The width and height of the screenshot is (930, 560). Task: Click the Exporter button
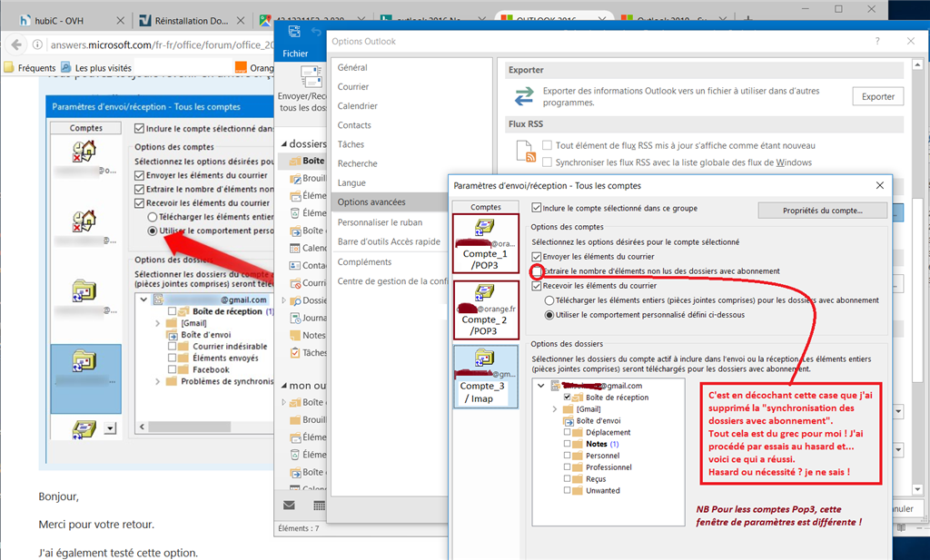pos(878,96)
